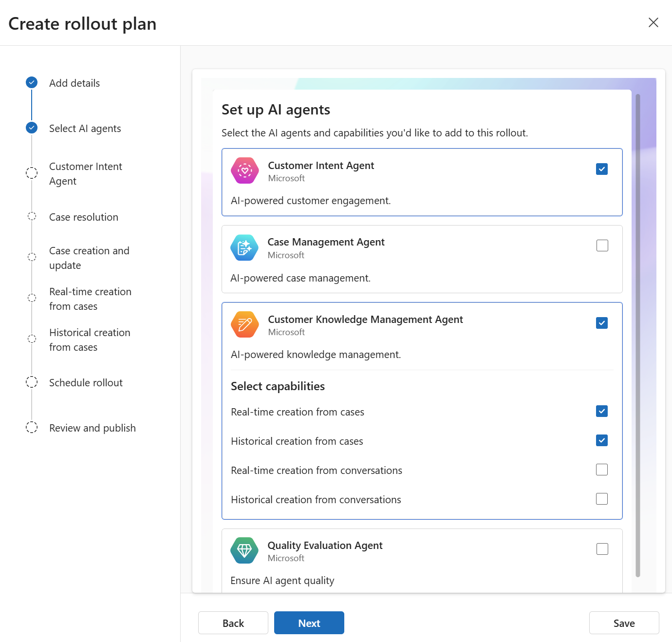Click the dashed step circle beside Customer Intent Agent

[x=32, y=173]
